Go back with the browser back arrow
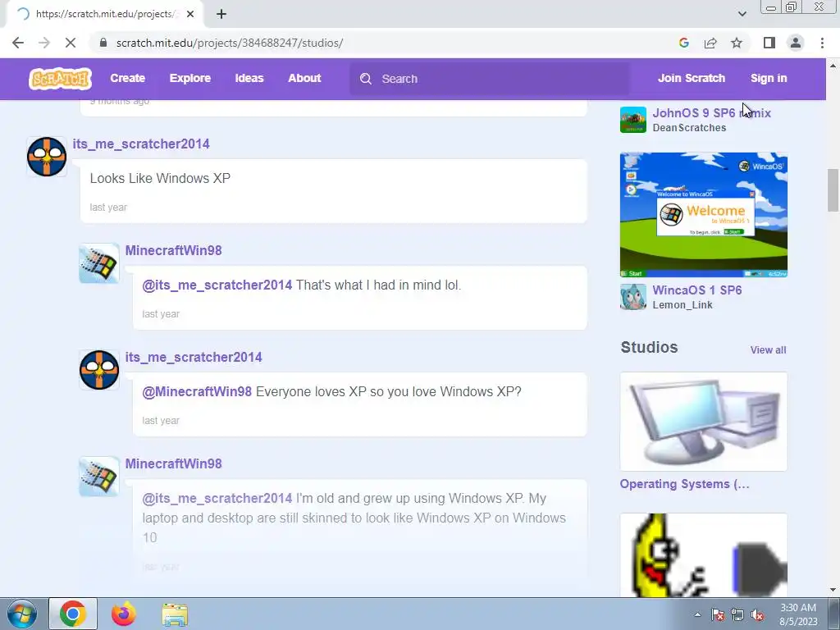 pos(18,43)
